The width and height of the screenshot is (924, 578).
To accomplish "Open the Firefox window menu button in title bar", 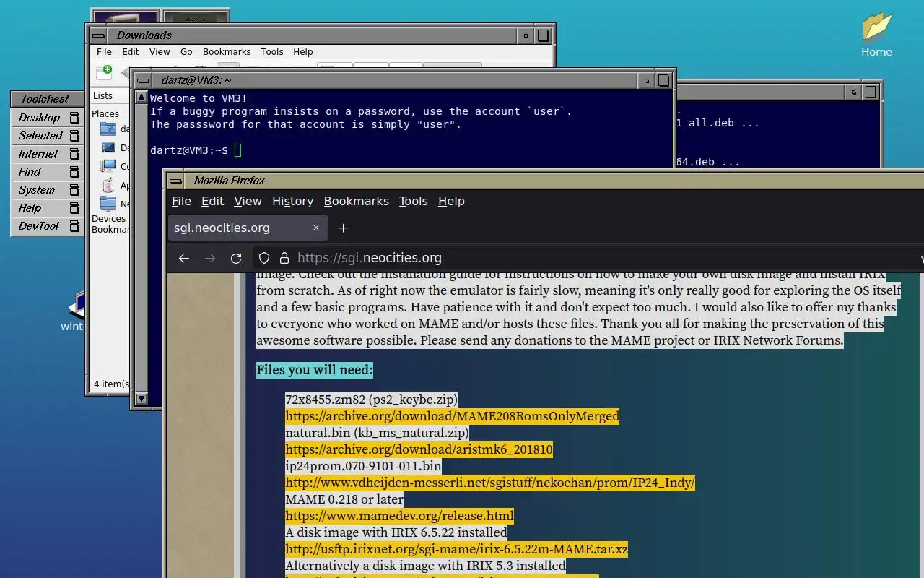I will [x=177, y=181].
